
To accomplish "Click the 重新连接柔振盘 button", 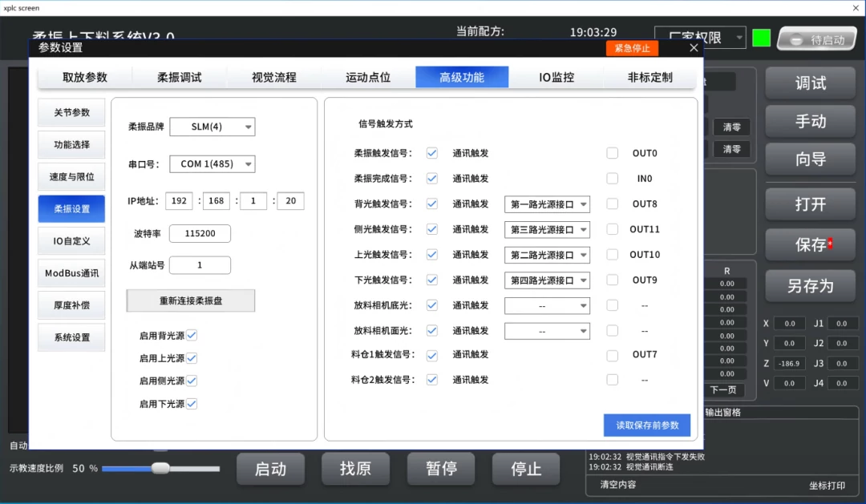I will pos(191,300).
